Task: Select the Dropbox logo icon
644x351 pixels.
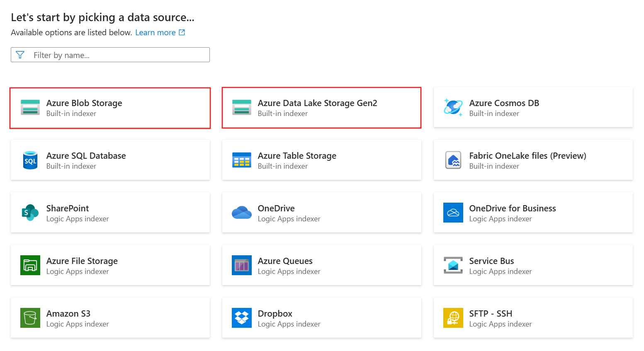Action: pos(242,318)
